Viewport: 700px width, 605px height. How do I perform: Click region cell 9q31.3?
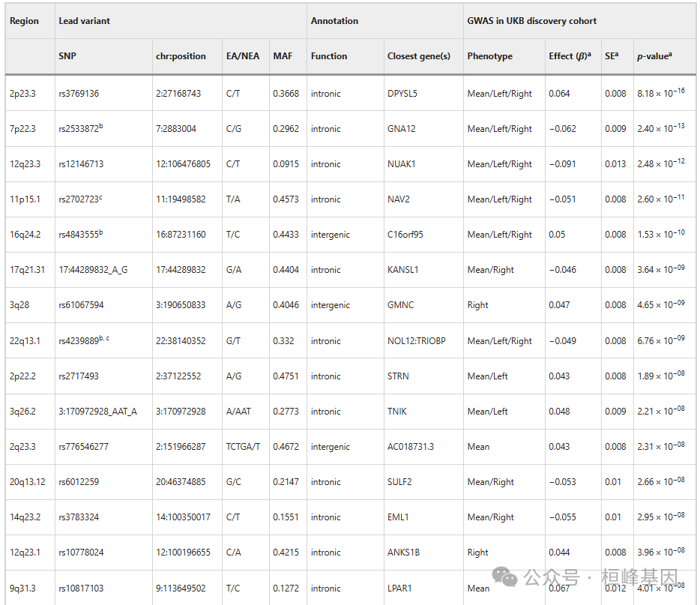tap(22, 588)
